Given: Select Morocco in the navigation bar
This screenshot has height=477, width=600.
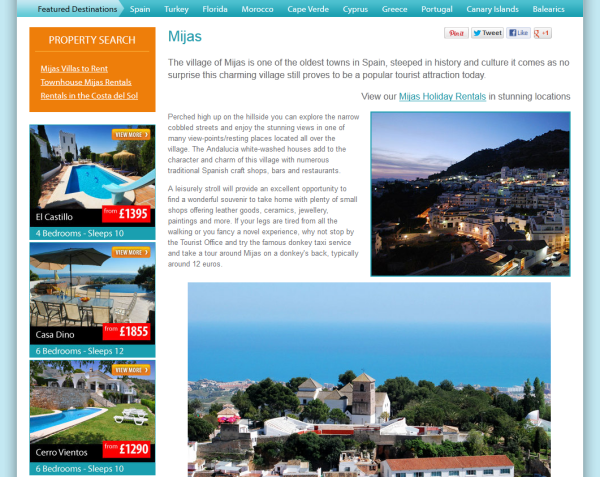Looking at the screenshot, I should tap(257, 9).
